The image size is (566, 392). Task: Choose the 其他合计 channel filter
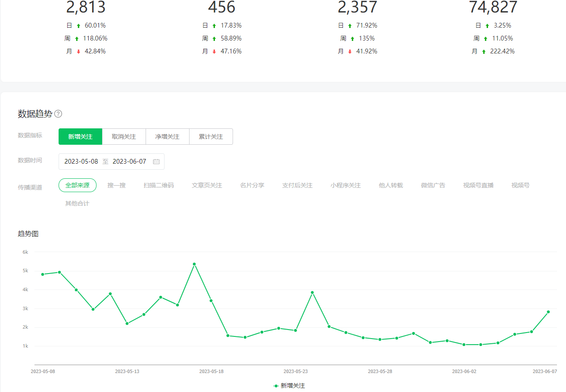[x=77, y=203]
